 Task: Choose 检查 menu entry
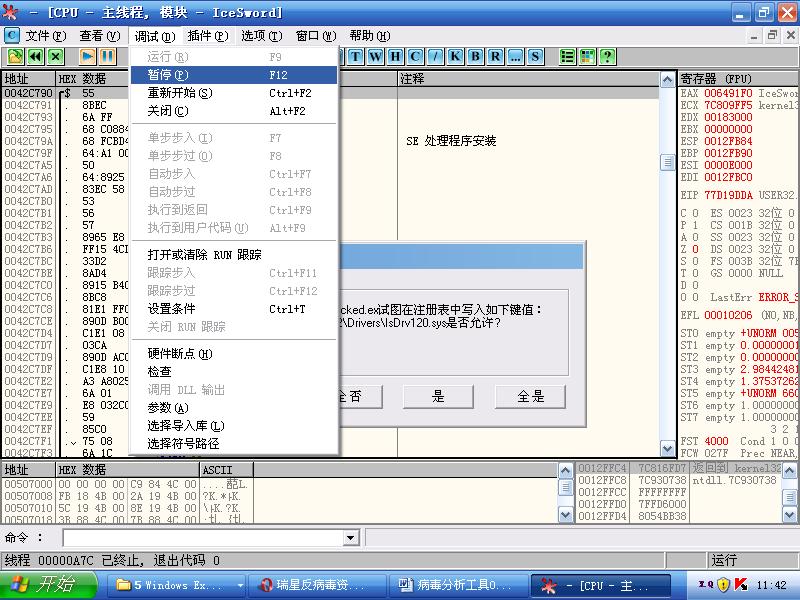234,371
